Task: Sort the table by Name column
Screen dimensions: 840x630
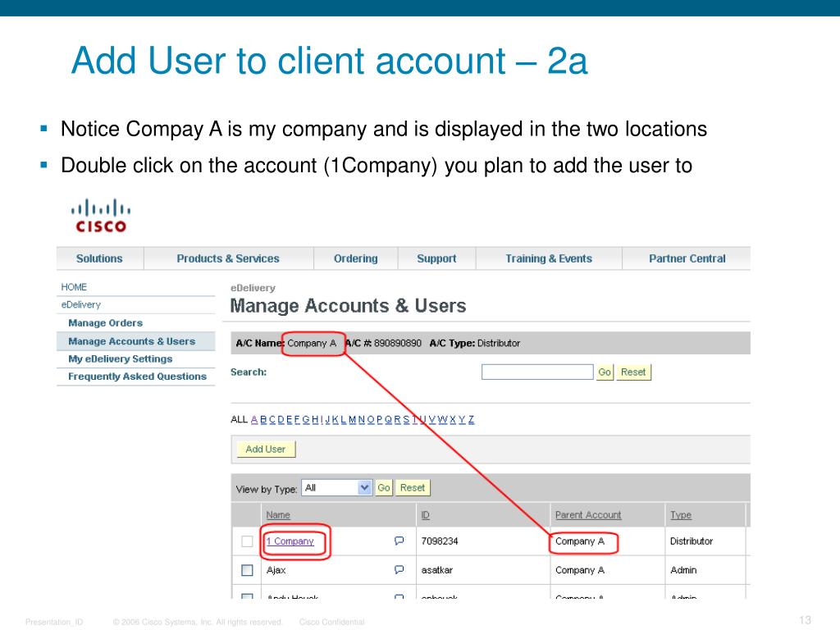Action: (x=278, y=515)
